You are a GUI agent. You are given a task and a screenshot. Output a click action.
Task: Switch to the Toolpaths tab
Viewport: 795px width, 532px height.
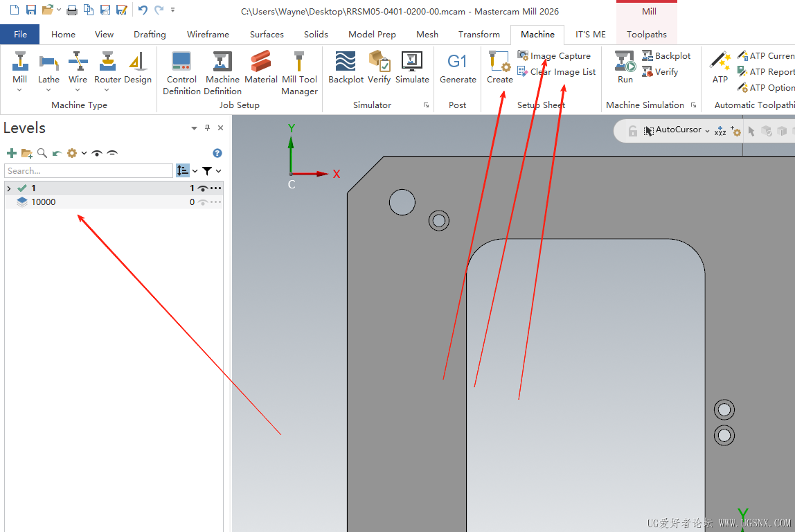646,34
